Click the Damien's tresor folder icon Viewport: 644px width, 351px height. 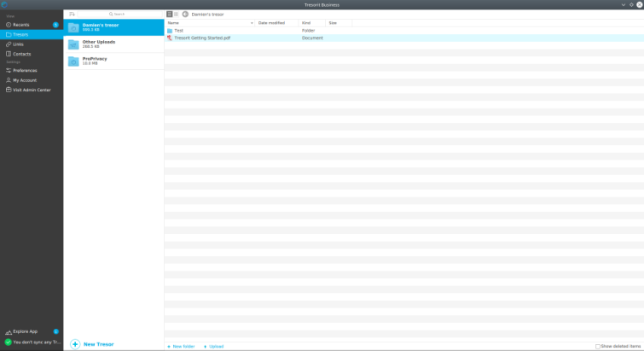point(73,27)
